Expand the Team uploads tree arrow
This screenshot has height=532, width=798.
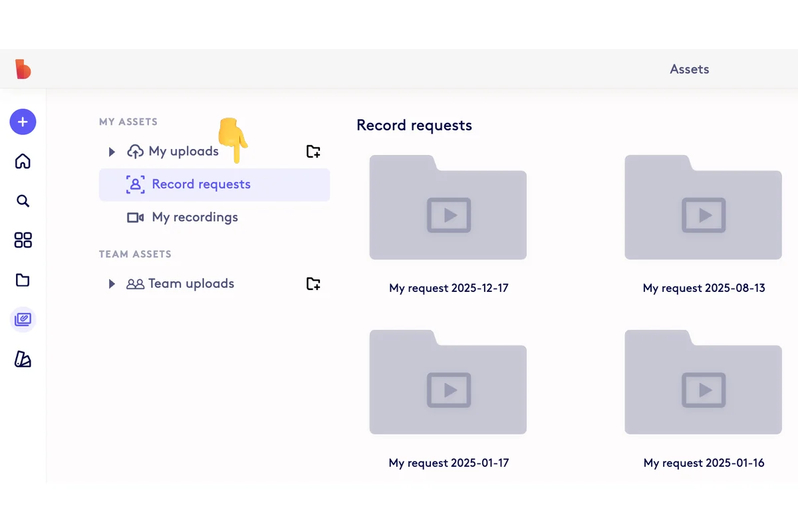pos(112,284)
